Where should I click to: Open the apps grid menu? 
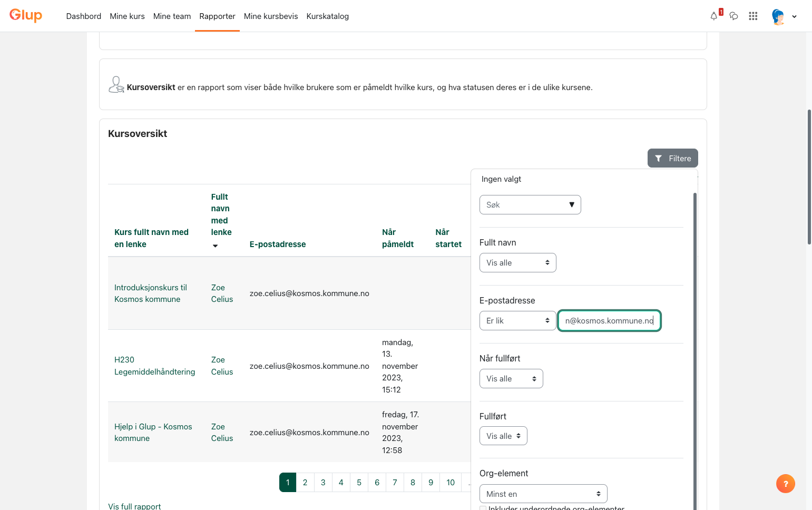pos(753,16)
